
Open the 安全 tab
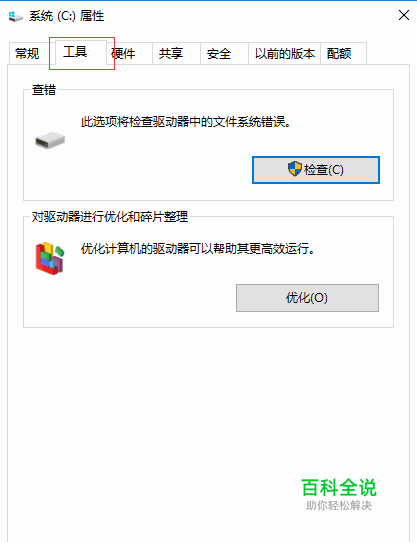pos(219,54)
